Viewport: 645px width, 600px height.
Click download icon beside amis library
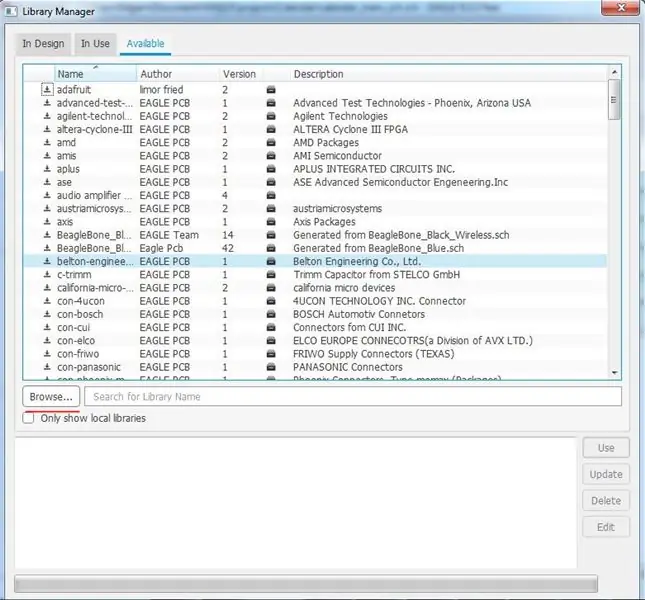point(47,155)
